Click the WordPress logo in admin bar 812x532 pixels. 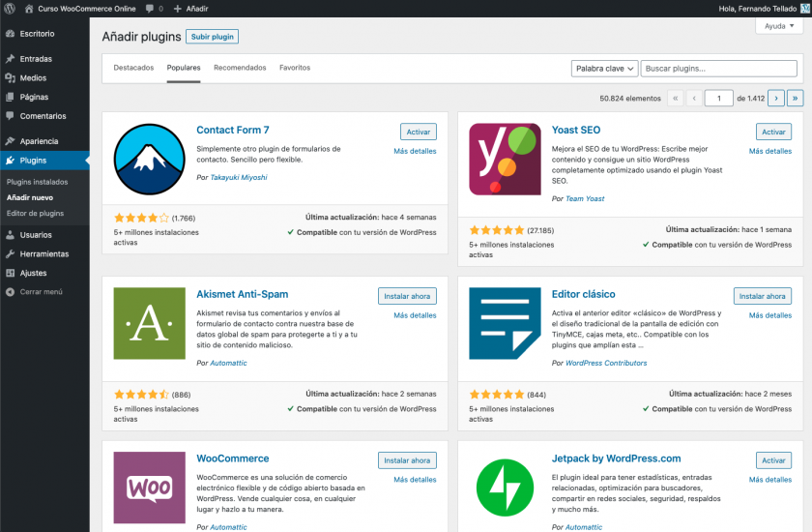click(x=10, y=9)
